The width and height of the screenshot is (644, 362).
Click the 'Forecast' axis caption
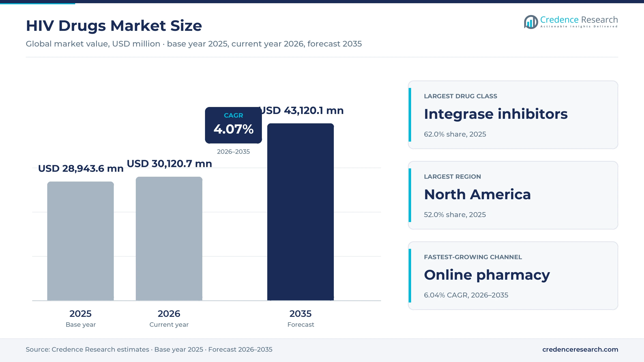tap(301, 324)
